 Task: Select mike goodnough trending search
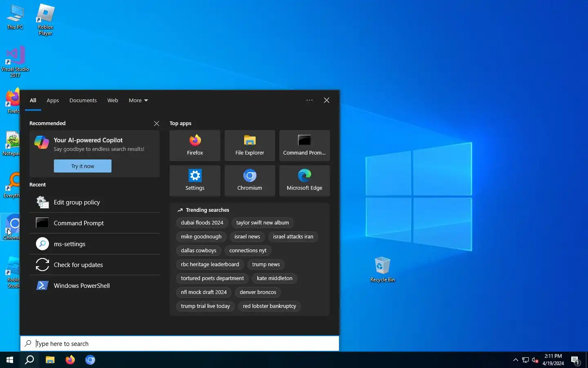[201, 237]
